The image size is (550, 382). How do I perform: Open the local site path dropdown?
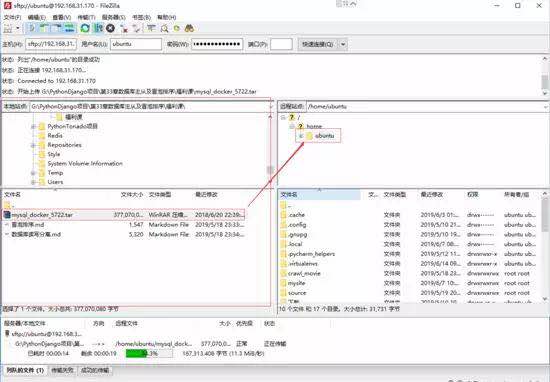click(x=270, y=107)
